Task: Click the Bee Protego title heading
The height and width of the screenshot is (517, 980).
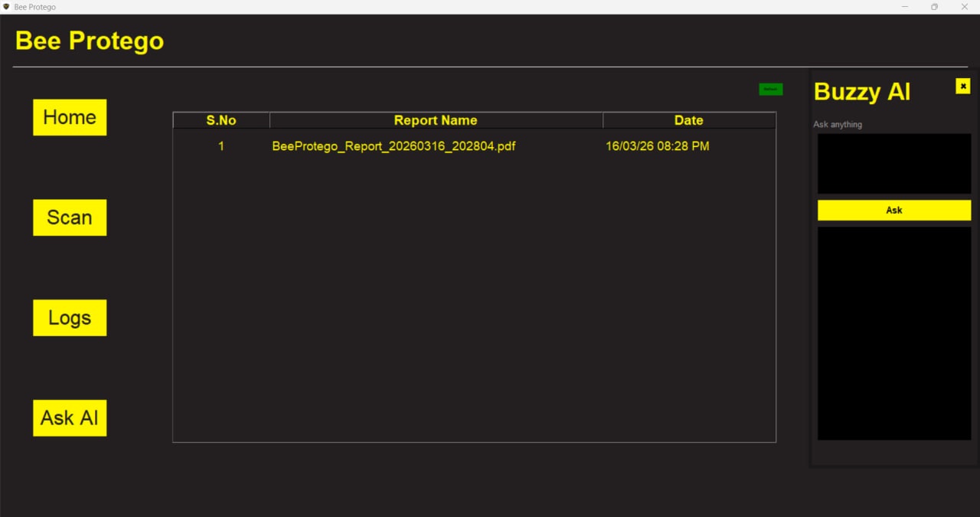Action: tap(89, 40)
